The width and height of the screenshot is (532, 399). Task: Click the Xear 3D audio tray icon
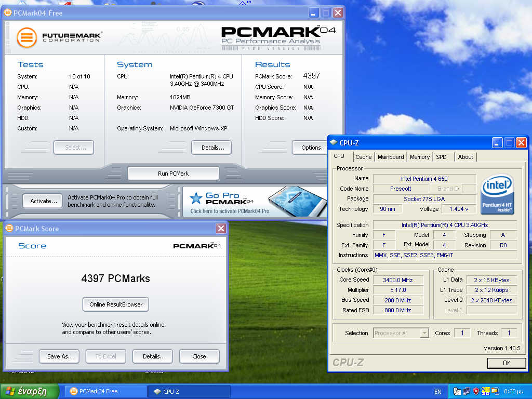486,392
